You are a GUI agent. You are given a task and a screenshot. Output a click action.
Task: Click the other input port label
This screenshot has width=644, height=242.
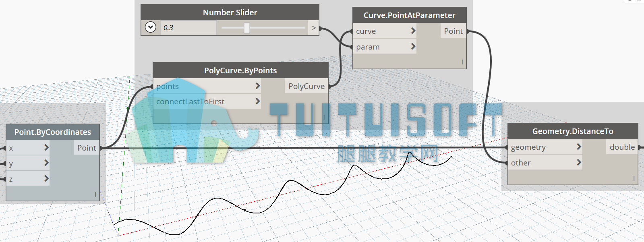click(521, 163)
